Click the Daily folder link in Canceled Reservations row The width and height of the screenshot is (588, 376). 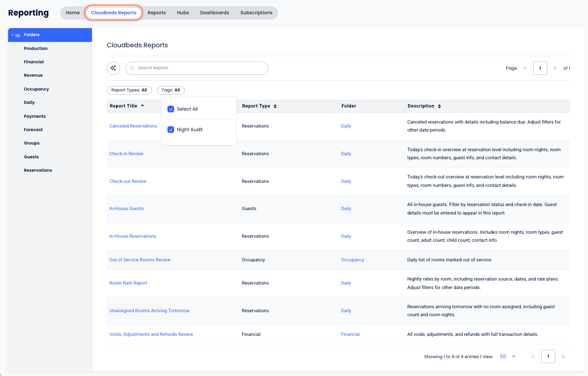(x=346, y=126)
